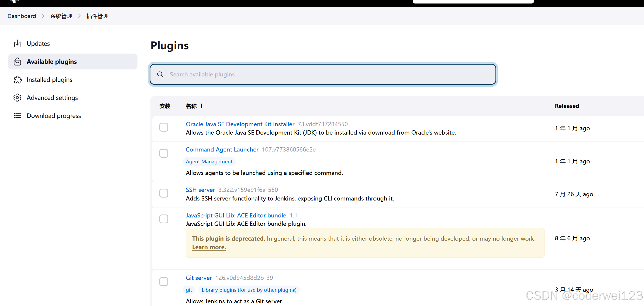Click the magnifying glass search icon

(160, 74)
